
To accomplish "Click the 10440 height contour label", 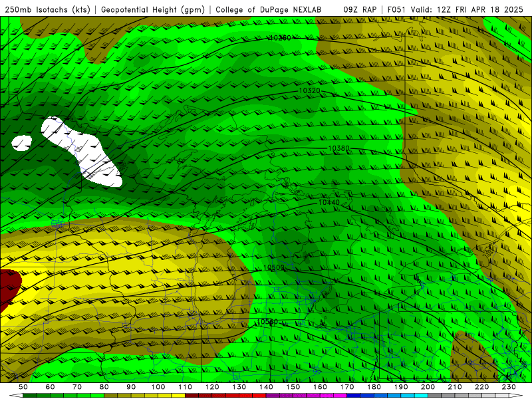I will (x=329, y=203).
